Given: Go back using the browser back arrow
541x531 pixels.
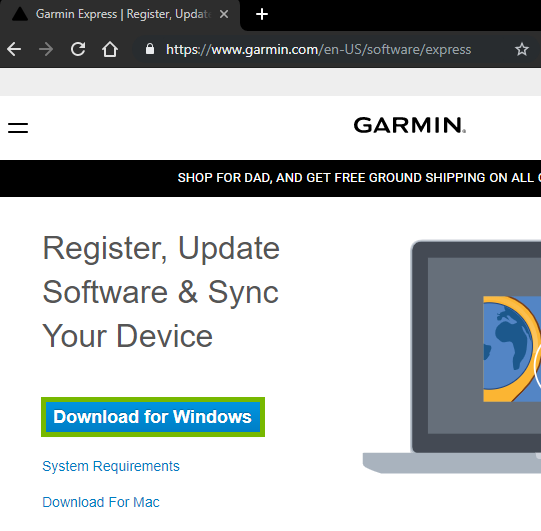Looking at the screenshot, I should [14, 49].
